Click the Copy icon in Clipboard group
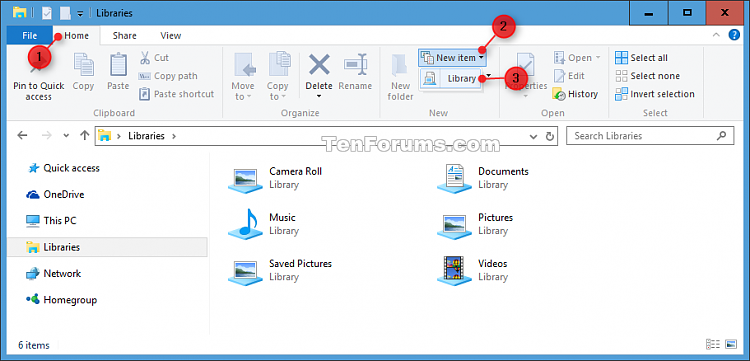This screenshot has height=361, width=750. pos(83,65)
